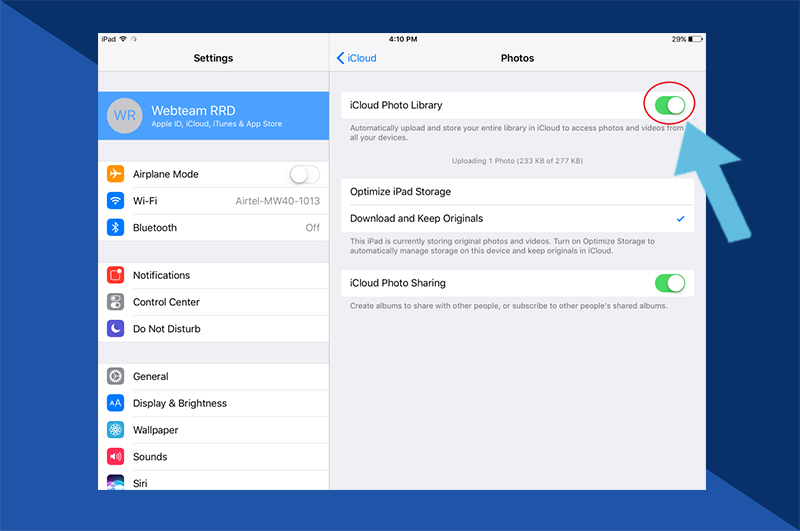Tap the Wi-Fi label in sidebar
This screenshot has width=800, height=531.
(145, 201)
